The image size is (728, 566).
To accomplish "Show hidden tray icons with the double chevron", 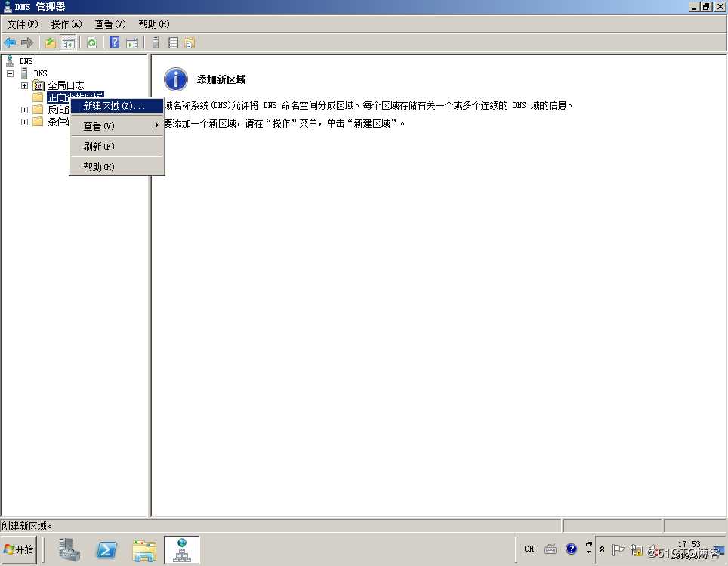I will tap(602, 549).
